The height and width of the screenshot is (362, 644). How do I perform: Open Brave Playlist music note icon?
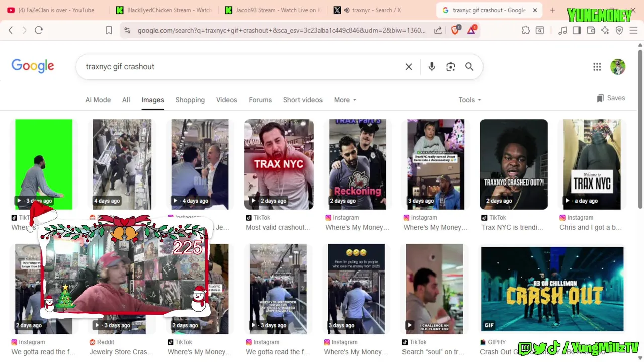coord(562,30)
